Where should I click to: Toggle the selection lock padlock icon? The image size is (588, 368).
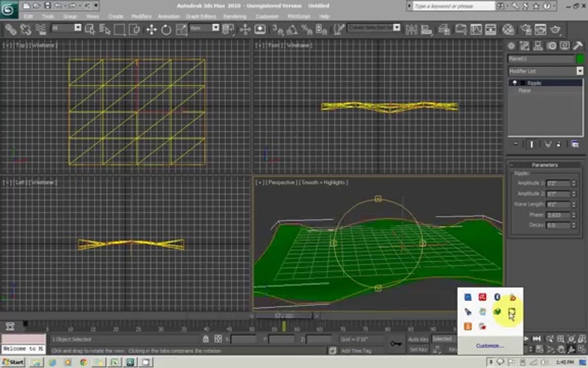click(x=206, y=339)
